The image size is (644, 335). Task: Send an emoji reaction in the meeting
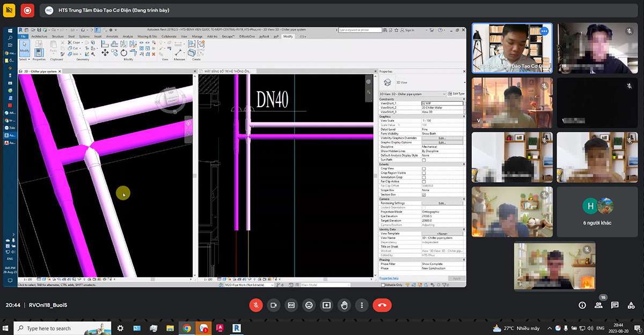(x=309, y=305)
